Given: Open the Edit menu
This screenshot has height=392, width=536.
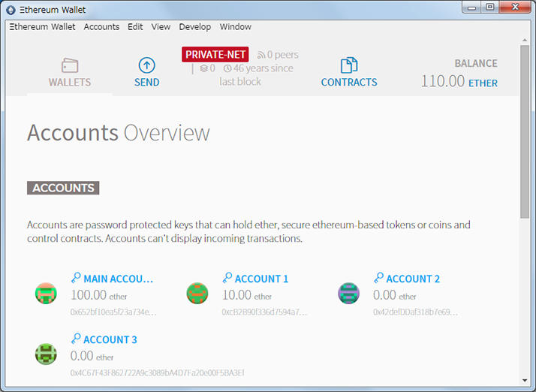Looking at the screenshot, I should (x=135, y=27).
